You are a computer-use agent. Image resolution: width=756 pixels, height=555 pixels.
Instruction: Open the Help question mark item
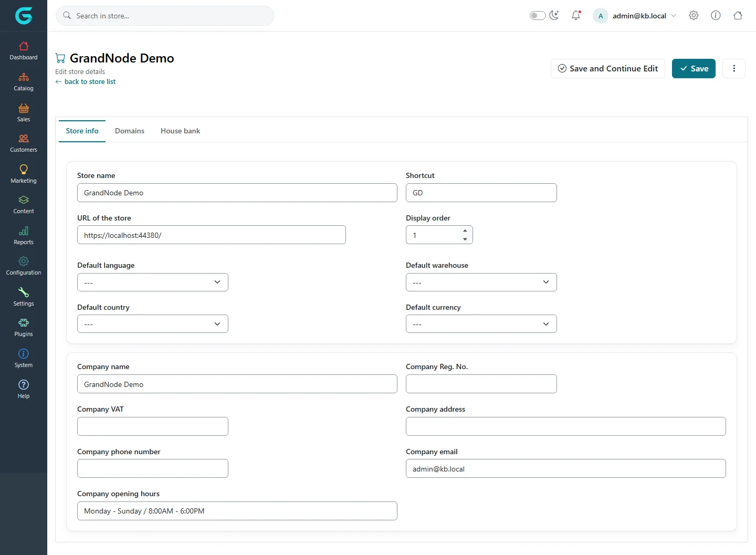click(24, 389)
